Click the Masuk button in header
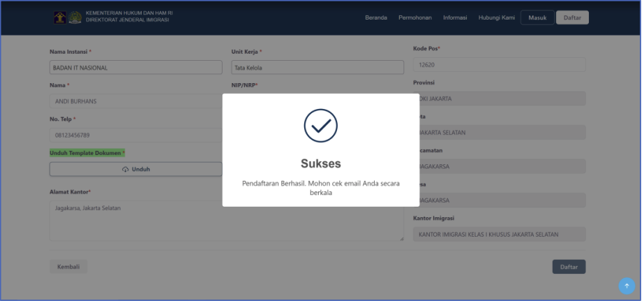Screen dimensions: 644x301 [537, 17]
